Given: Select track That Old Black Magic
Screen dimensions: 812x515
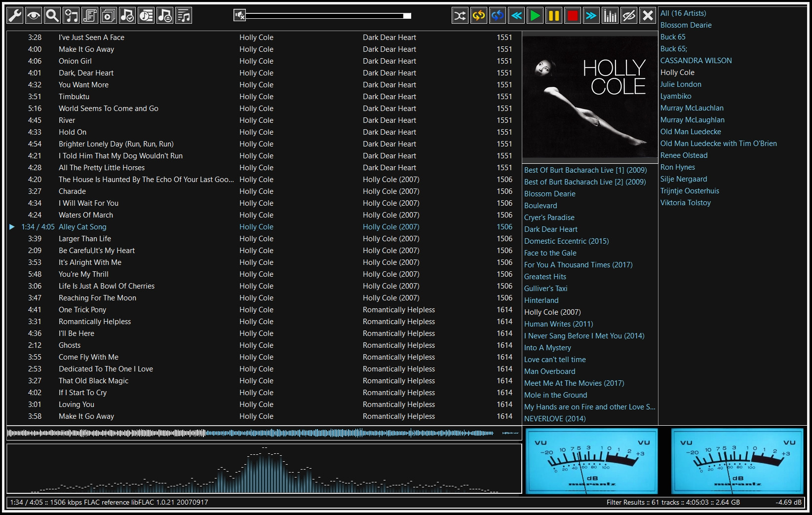Looking at the screenshot, I should point(264,381).
